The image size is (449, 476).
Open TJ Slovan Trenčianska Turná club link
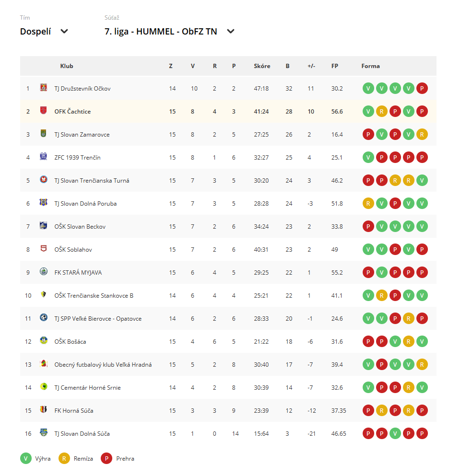(x=92, y=181)
